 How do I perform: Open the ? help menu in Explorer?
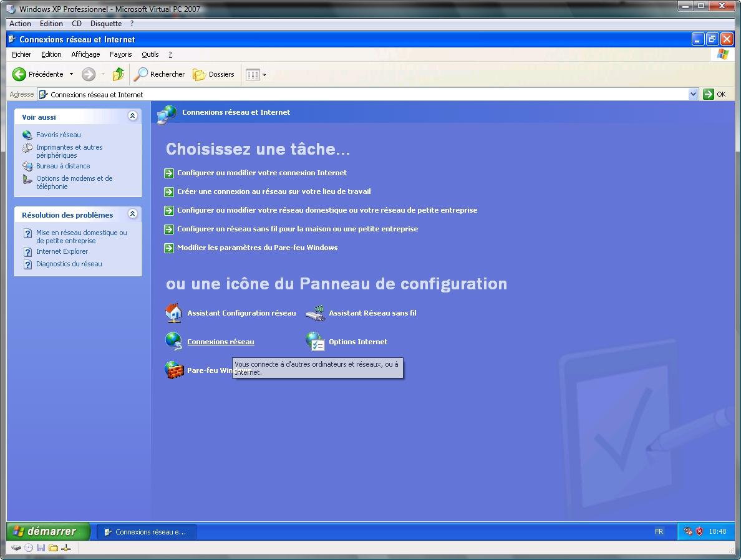tap(170, 54)
